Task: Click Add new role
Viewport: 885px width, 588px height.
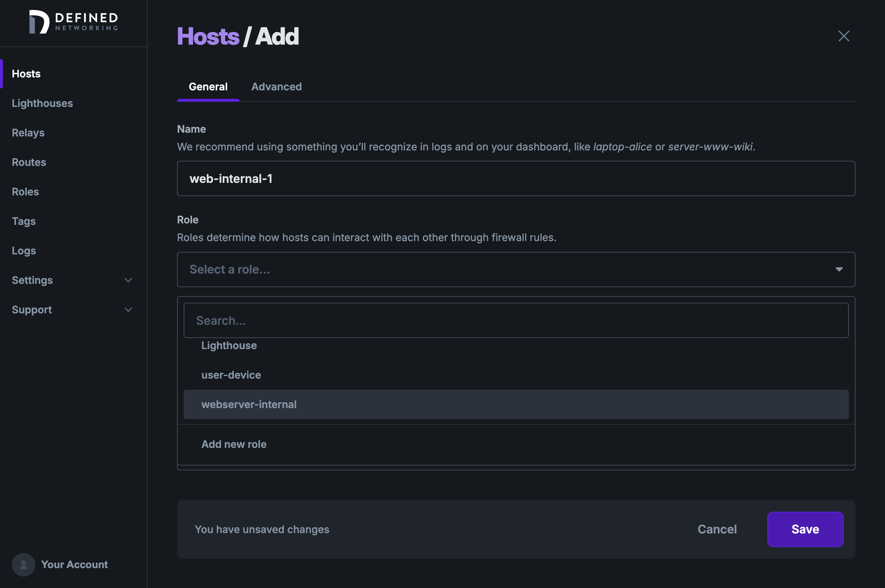Action: pos(234,444)
